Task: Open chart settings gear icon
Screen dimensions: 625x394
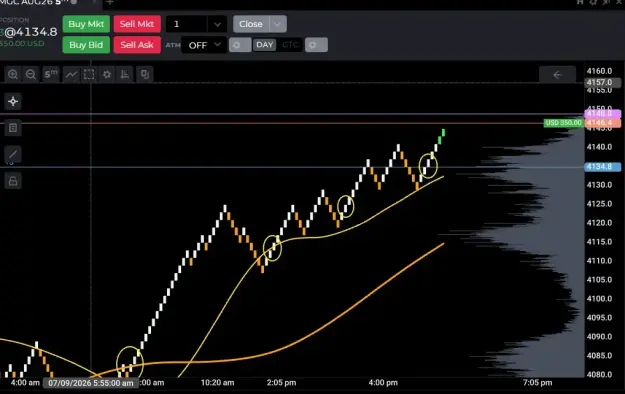Action: coord(107,74)
